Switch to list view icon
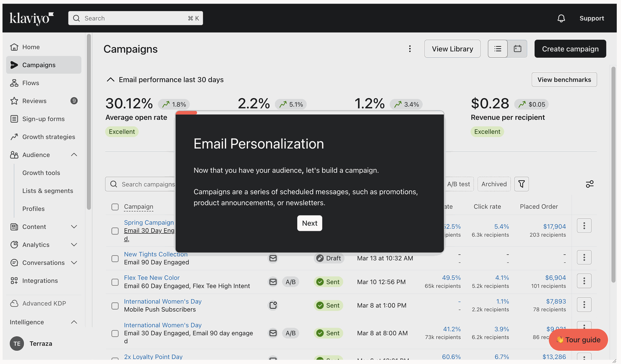Screen dimensions: 621x364 tap(498, 49)
